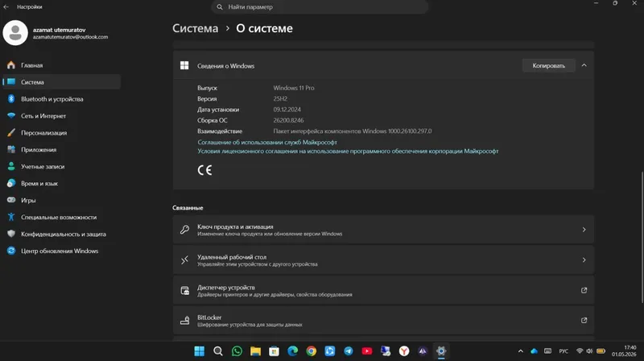Focus the Найти параметр search field
644x361 pixels.
[x=320, y=6]
